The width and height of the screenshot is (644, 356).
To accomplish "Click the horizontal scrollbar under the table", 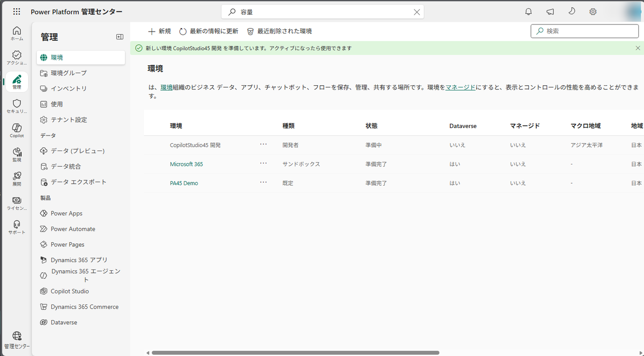I will tap(295, 353).
